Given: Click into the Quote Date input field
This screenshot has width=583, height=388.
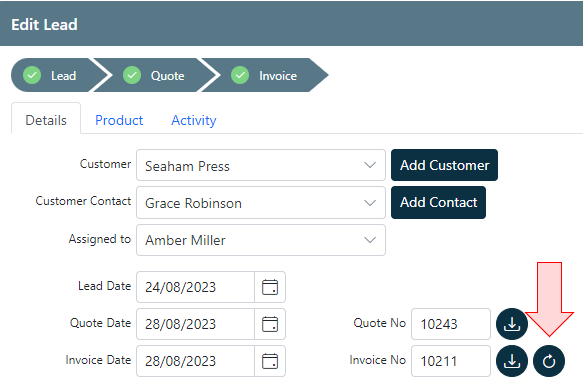Looking at the screenshot, I should 196,324.
